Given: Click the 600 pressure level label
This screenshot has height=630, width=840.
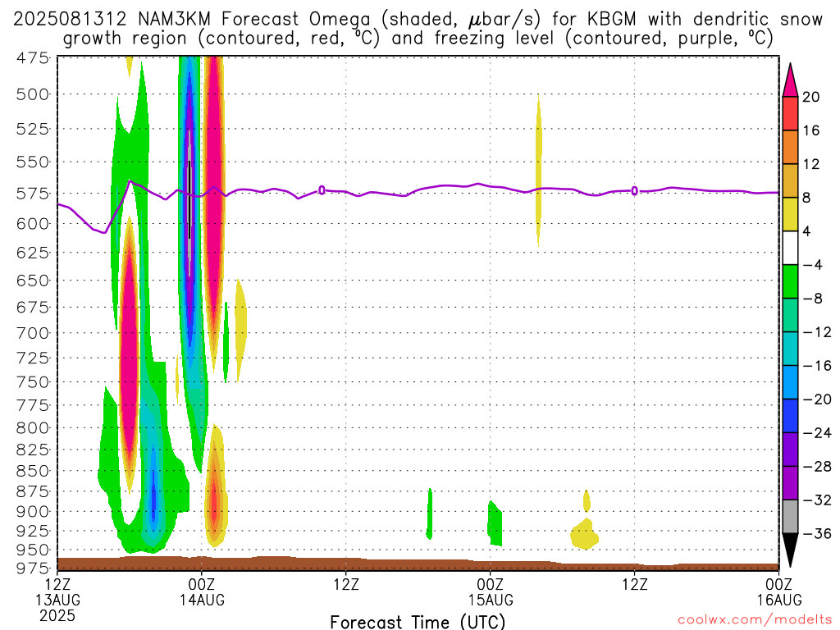Looking at the screenshot, I should [x=33, y=223].
